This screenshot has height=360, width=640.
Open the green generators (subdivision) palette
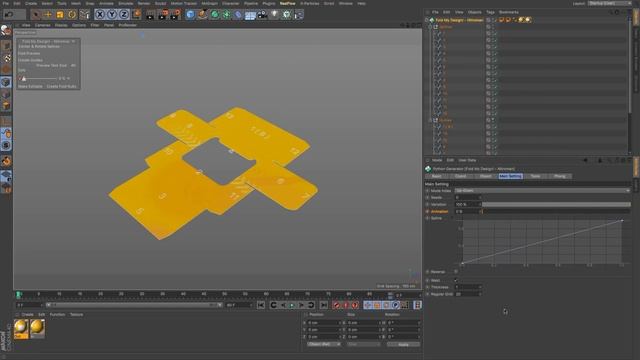click(214, 15)
